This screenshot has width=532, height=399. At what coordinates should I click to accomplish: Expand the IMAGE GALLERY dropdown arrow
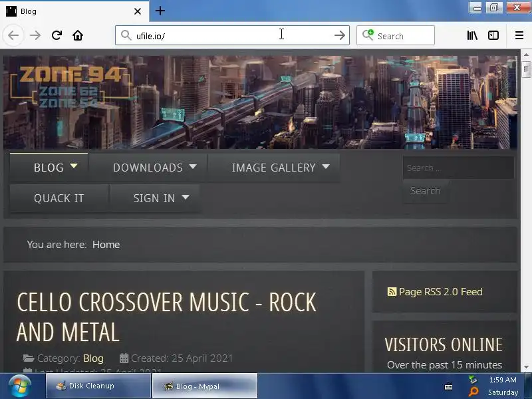(326, 167)
